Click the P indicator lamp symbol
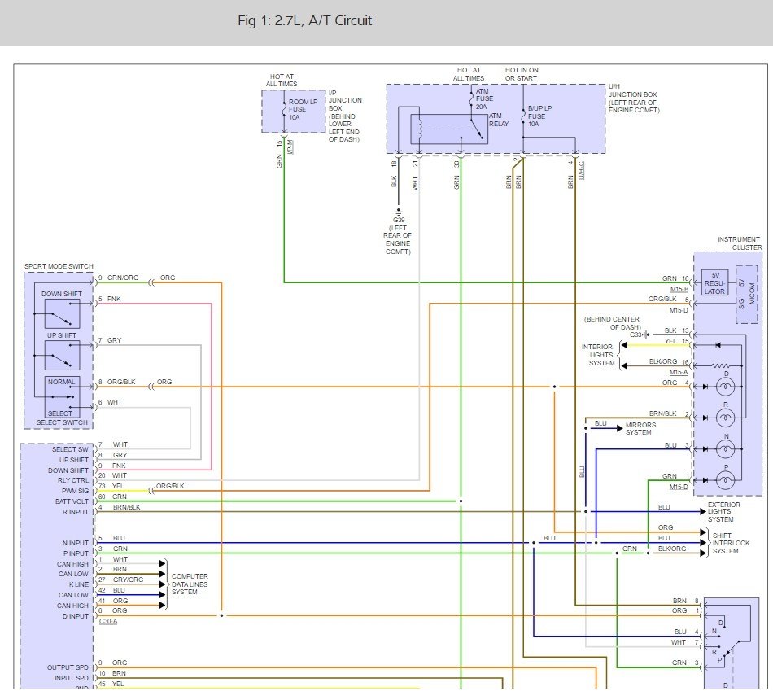This screenshot has width=773, height=700. (725, 480)
